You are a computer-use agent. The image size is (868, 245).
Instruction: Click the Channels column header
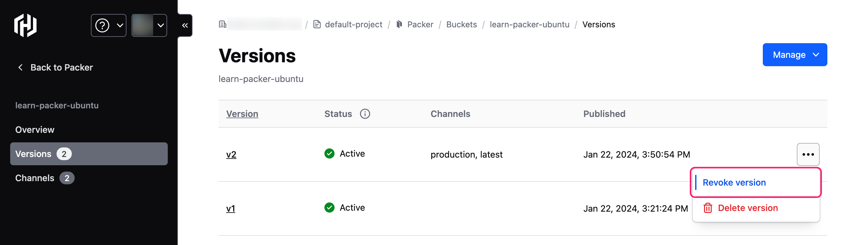tap(450, 114)
